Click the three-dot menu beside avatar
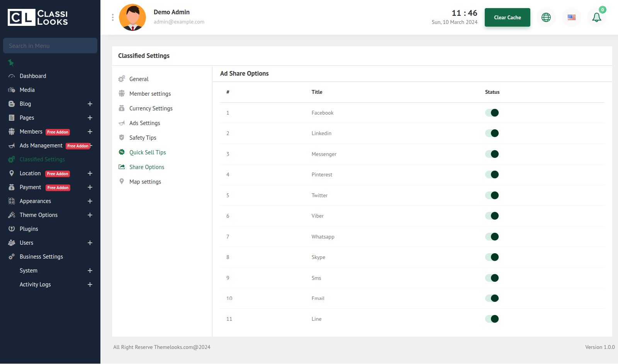The height and width of the screenshot is (364, 618). click(113, 17)
